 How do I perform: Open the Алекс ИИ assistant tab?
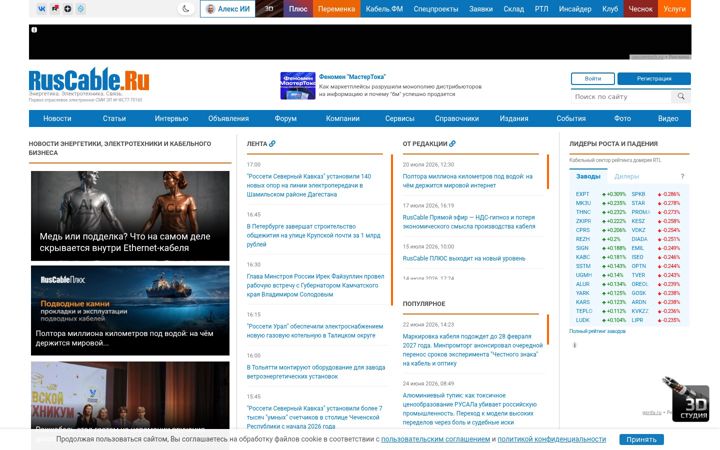(228, 9)
